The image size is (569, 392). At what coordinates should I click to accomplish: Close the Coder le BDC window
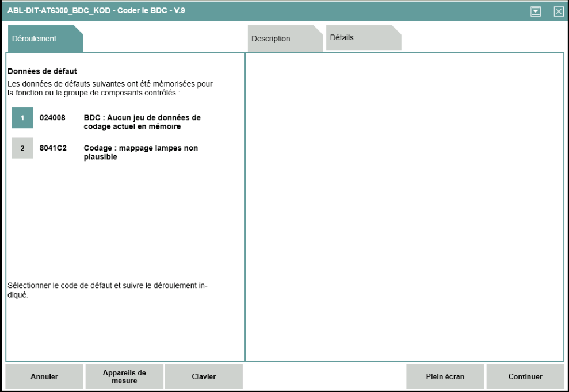(x=559, y=11)
